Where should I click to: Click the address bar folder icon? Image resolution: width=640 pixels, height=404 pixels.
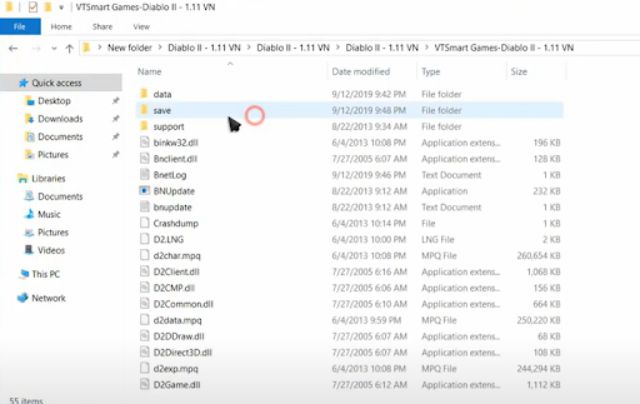(86, 48)
